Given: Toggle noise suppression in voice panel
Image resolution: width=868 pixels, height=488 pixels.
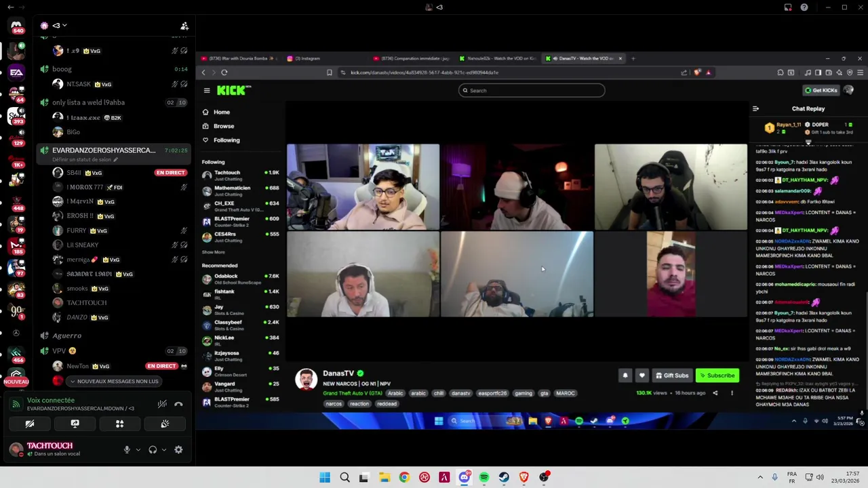Looking at the screenshot, I should click(x=162, y=404).
